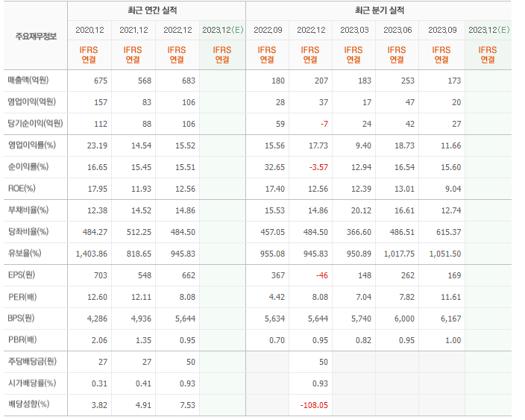The image size is (525, 420).
Task: Select EPS value 703 for 2020.12
Action: 101,275
